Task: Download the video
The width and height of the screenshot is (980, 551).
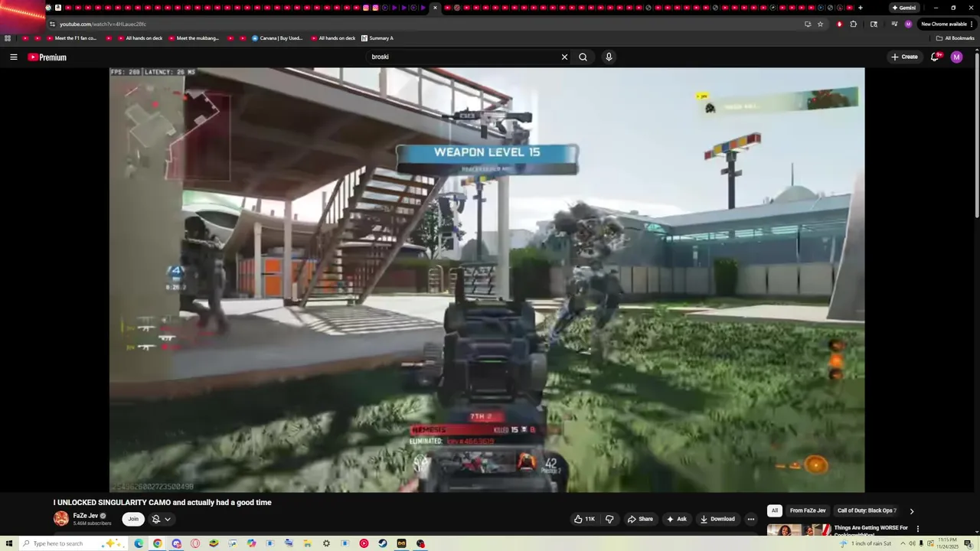Action: point(717,519)
